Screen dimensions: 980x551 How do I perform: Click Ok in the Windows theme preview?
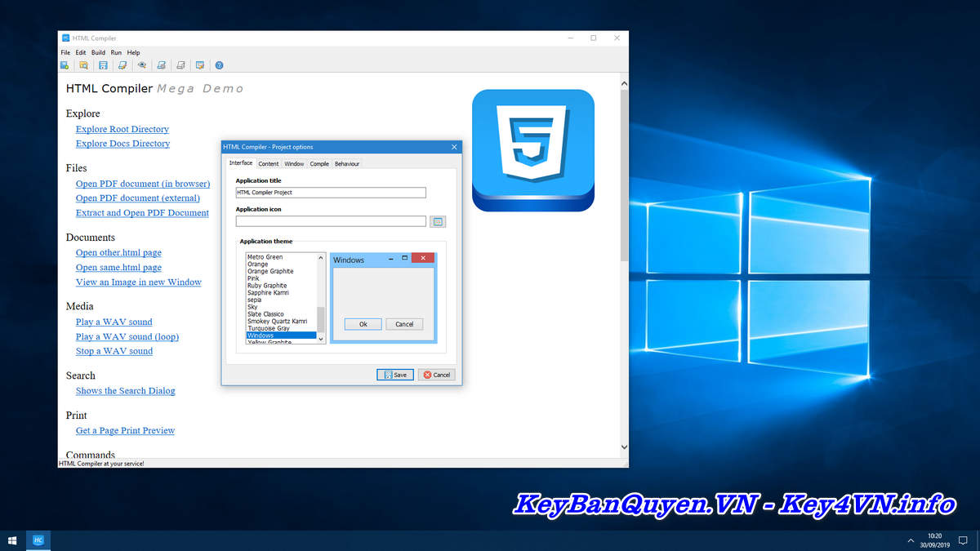(363, 324)
